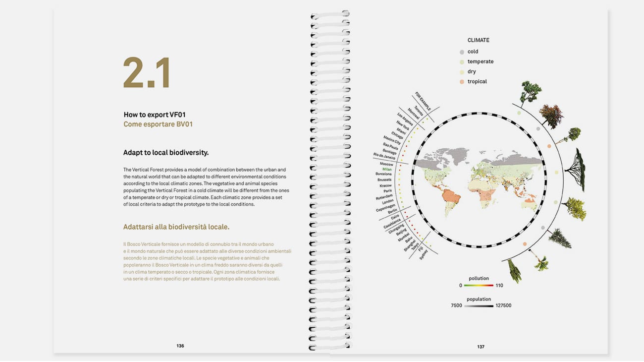
Task: Select the 'Come esportare BV01' subtitle
Action: tap(158, 124)
